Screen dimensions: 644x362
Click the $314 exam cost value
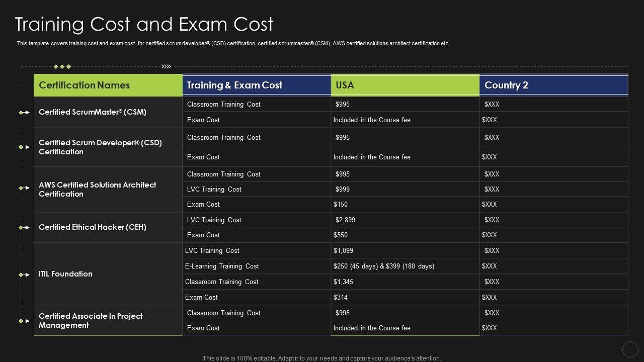pyautogui.click(x=341, y=297)
